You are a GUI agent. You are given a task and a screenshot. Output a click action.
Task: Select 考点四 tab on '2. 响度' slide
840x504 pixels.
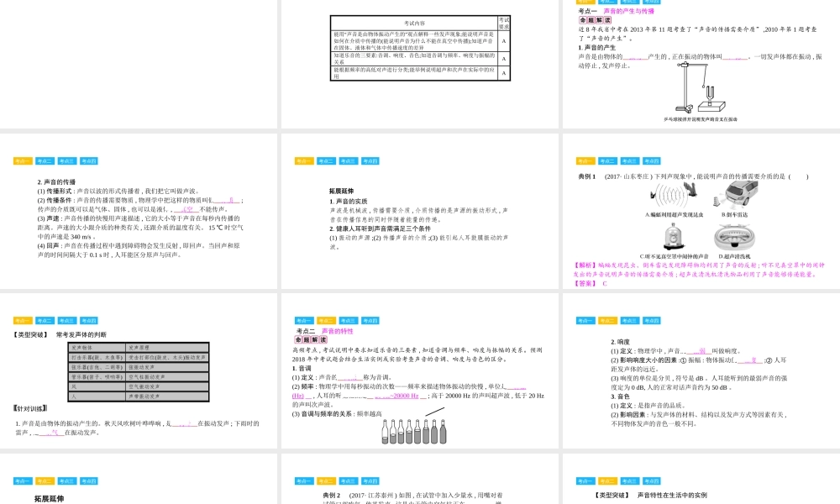tap(651, 321)
